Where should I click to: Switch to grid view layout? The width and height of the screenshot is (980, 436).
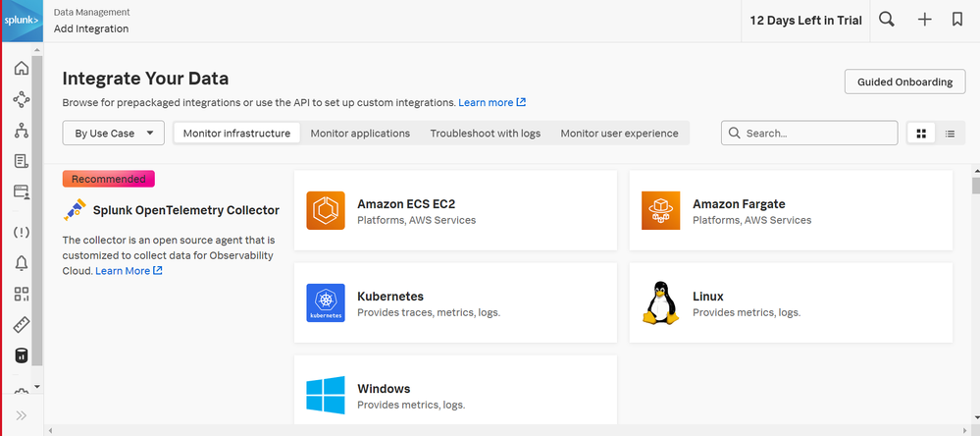coord(920,134)
